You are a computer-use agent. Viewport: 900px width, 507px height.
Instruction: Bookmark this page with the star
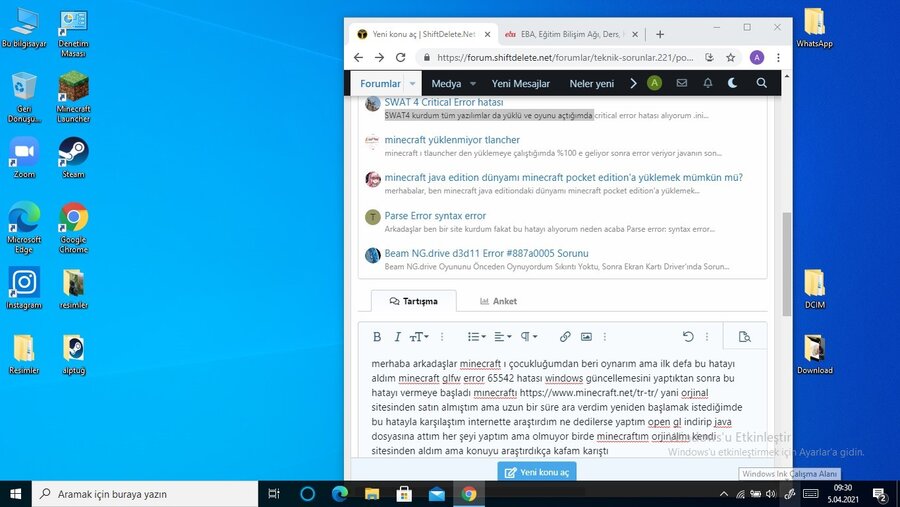tap(730, 57)
